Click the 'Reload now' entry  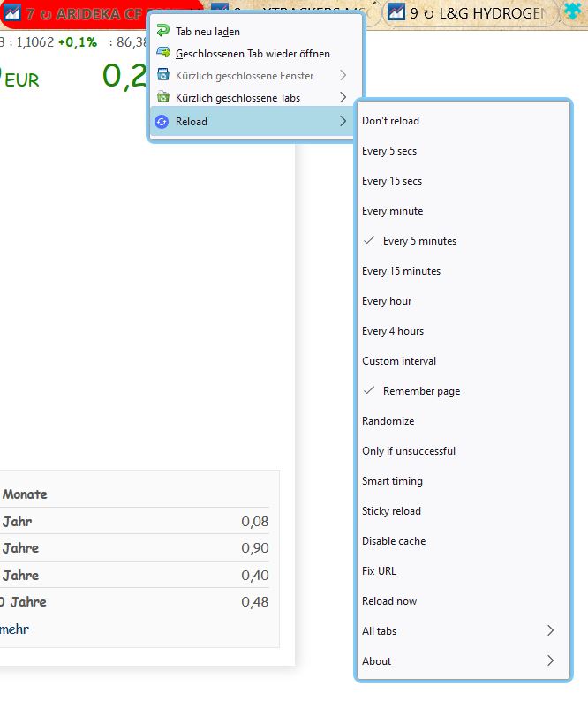click(x=389, y=601)
